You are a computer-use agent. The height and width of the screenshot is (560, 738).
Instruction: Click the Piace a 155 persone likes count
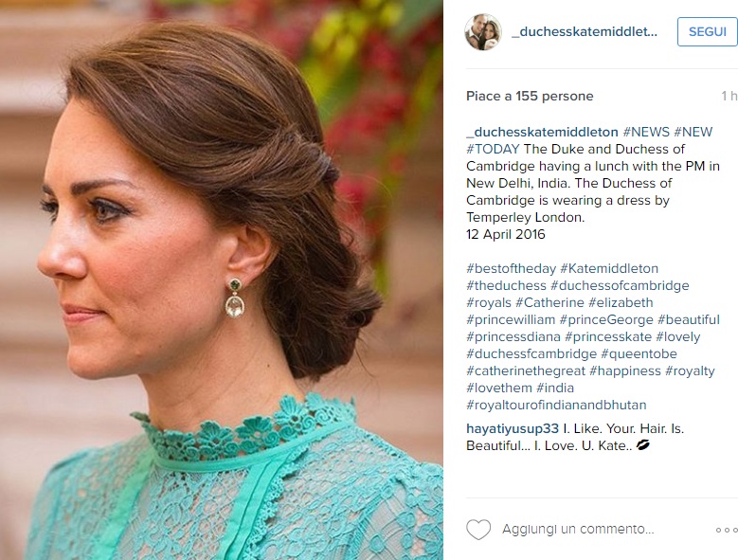click(530, 96)
